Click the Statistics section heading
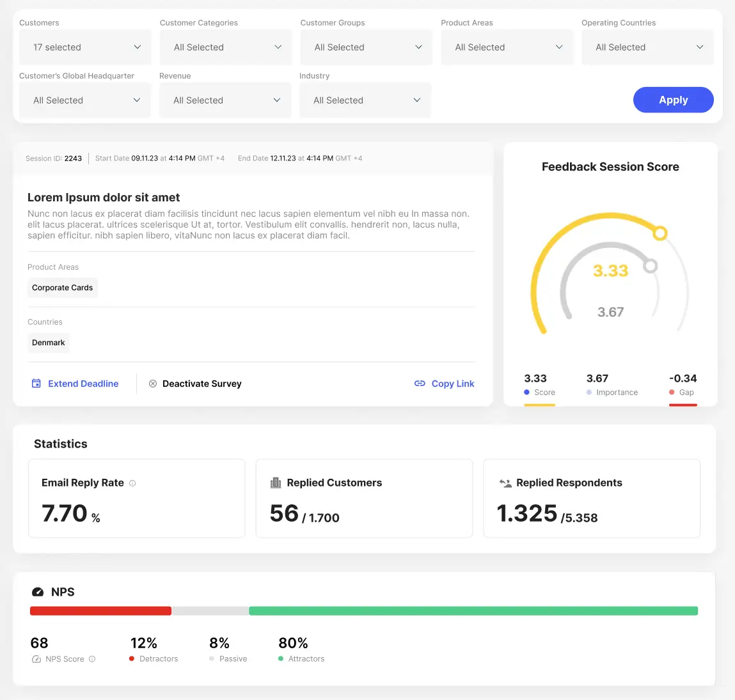 point(61,444)
